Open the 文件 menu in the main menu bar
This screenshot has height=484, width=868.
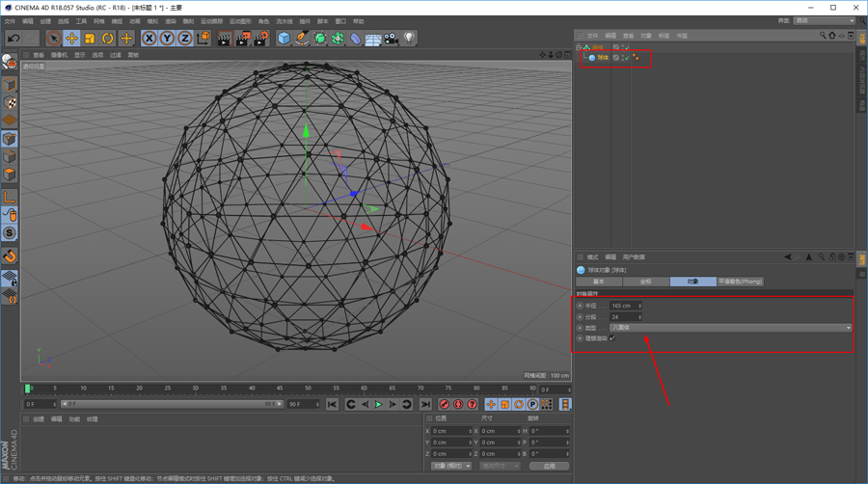(10, 21)
